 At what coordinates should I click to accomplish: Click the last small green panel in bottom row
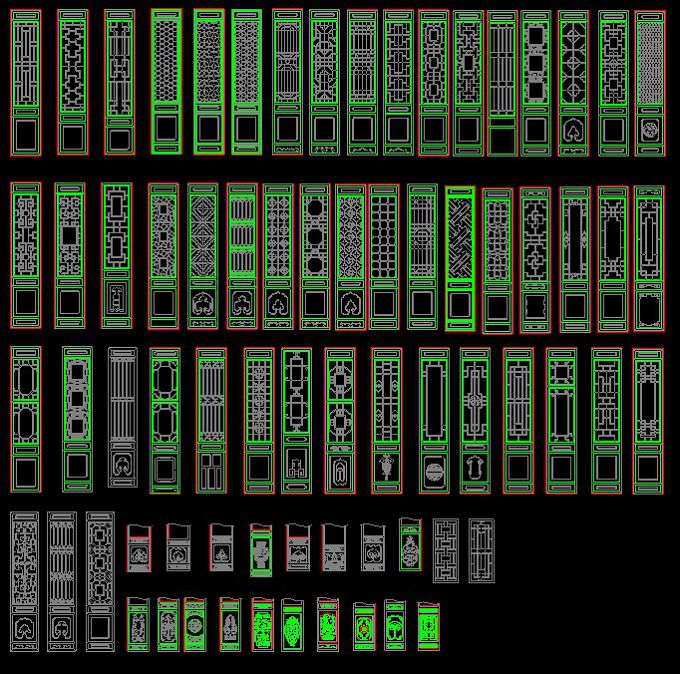click(429, 626)
